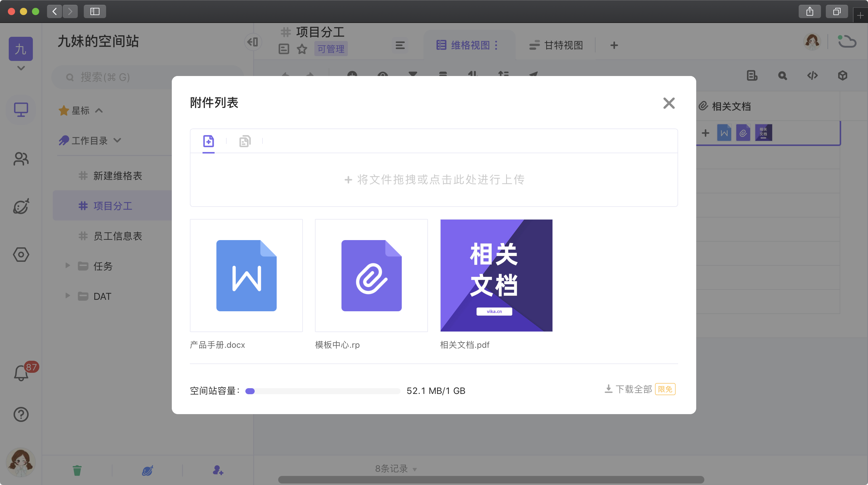The width and height of the screenshot is (868, 485).
Task: Toggle the Safari sidebar button
Action: click(x=95, y=11)
